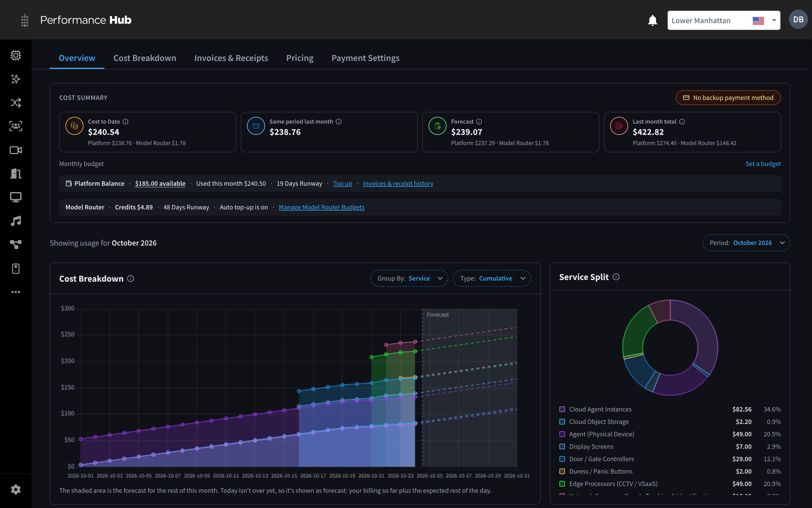Click Top up link
This screenshot has width=812, height=508.
coord(342,183)
